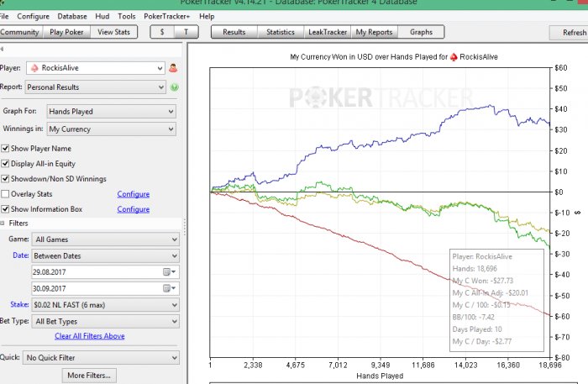Expand the Between Dates dropdown

pyautogui.click(x=105, y=255)
